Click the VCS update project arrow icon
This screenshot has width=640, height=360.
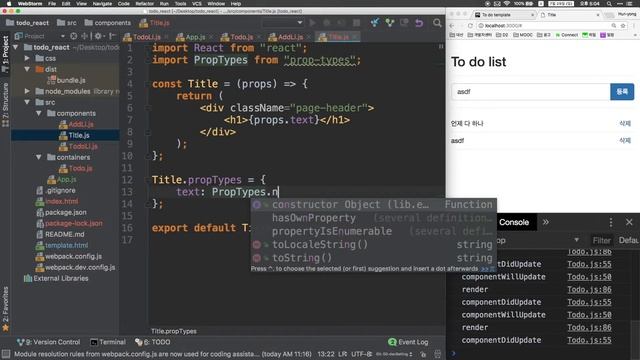(x=375, y=23)
